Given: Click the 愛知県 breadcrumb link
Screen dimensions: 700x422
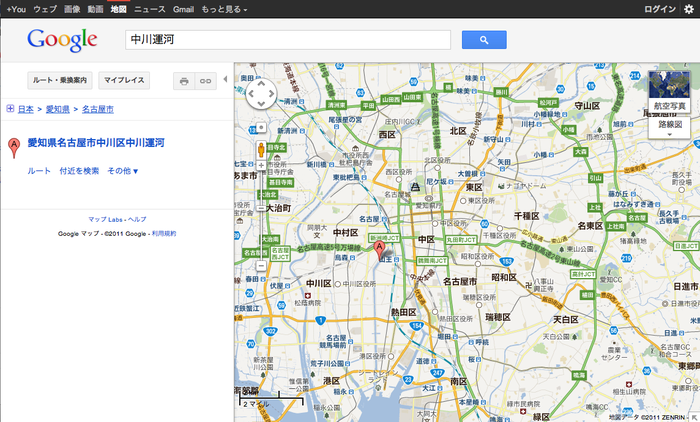Looking at the screenshot, I should [x=58, y=109].
